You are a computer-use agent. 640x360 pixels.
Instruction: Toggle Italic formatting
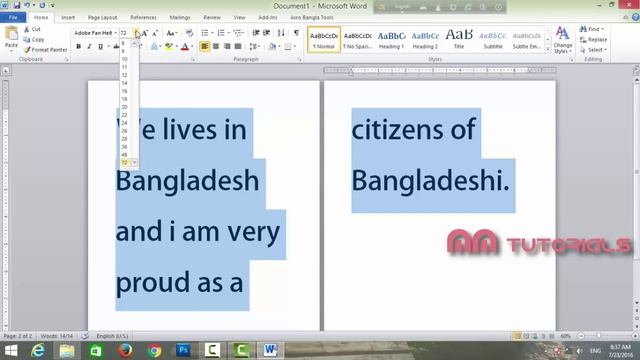pyautogui.click(x=89, y=47)
